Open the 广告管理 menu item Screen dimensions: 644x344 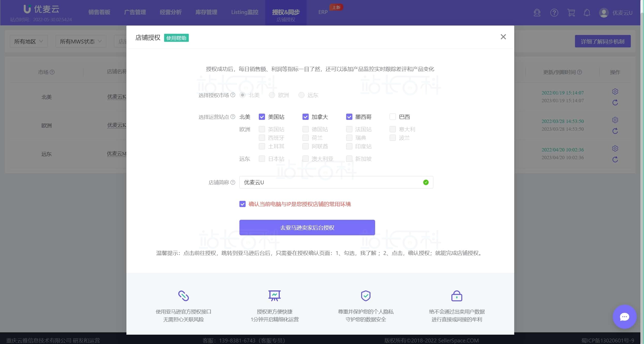pyautogui.click(x=135, y=12)
